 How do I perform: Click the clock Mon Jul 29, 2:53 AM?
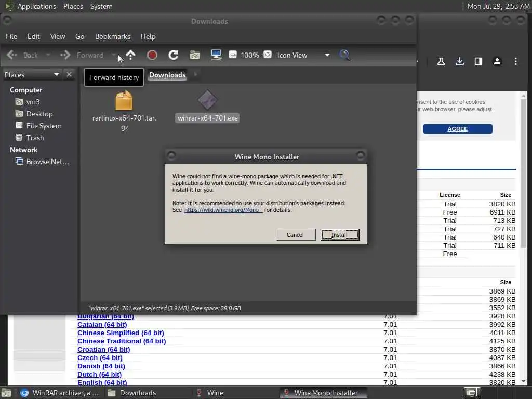pos(498,6)
